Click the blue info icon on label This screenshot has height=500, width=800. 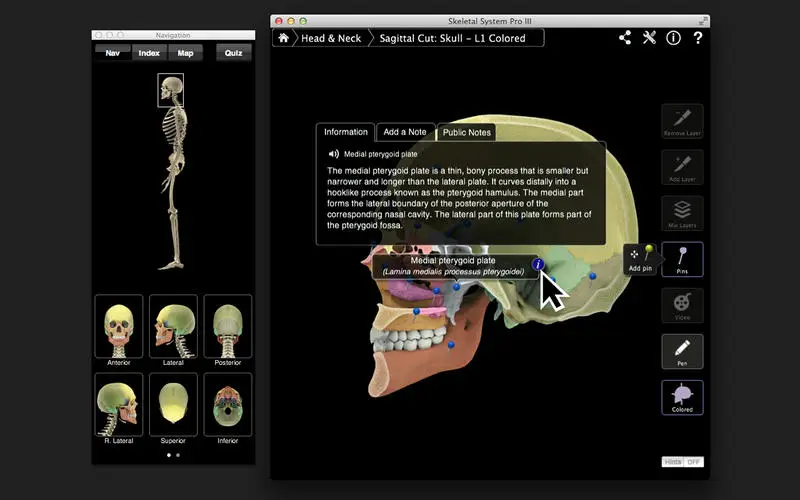click(537, 264)
